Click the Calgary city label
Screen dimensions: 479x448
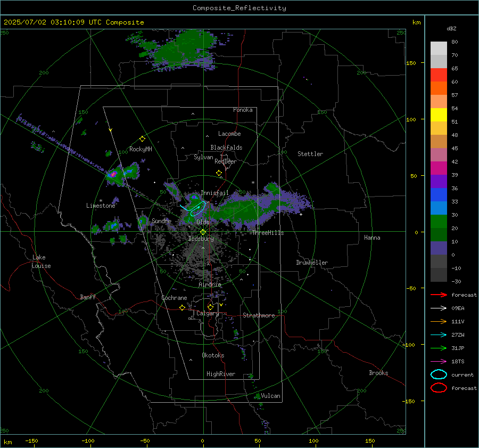208,313
